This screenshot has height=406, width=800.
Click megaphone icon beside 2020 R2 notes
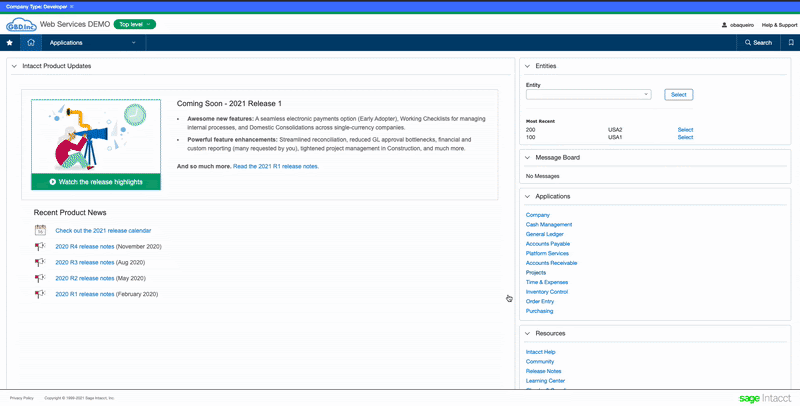click(x=40, y=278)
